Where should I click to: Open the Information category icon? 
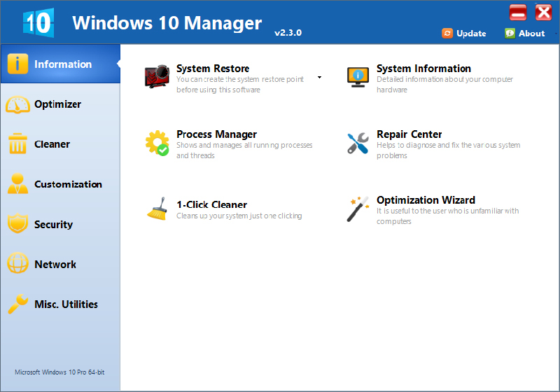[17, 64]
